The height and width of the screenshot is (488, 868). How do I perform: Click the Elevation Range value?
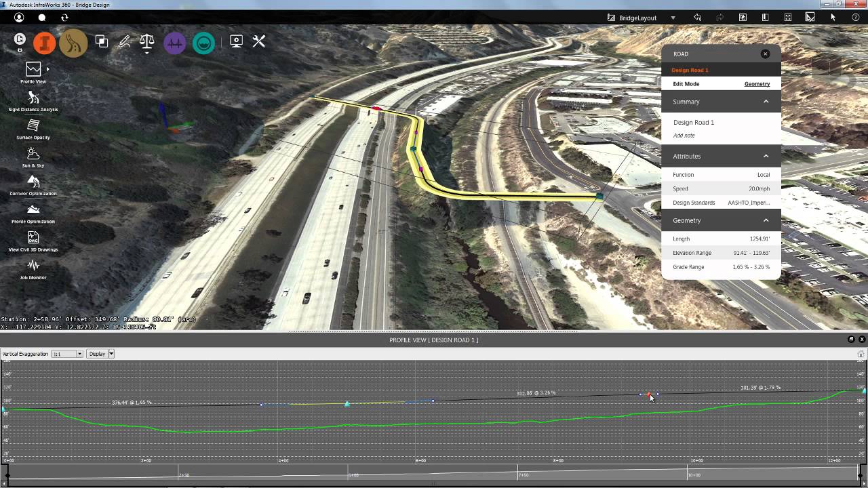(x=751, y=253)
